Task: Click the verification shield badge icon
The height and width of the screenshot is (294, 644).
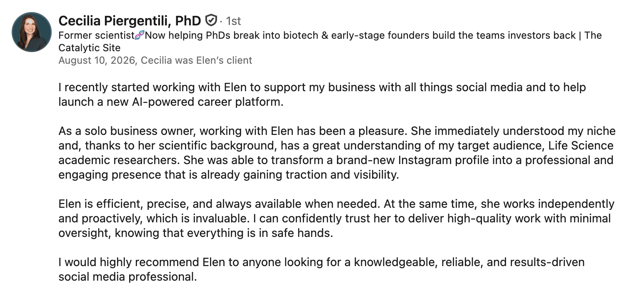Action: [211, 20]
